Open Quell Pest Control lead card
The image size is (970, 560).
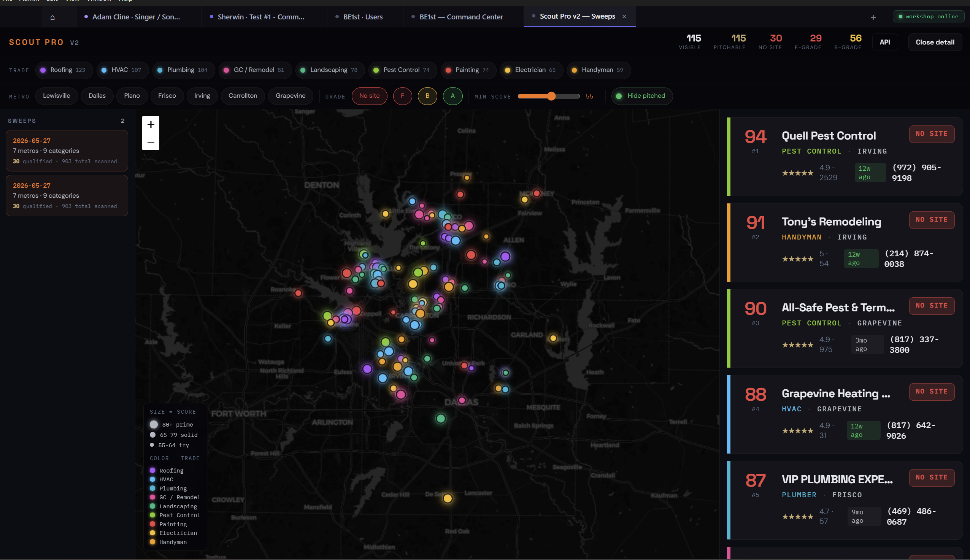tap(845, 157)
